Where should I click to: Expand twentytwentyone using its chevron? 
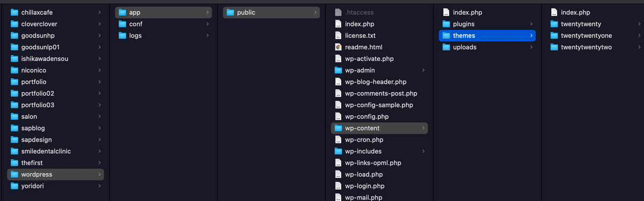[639, 35]
